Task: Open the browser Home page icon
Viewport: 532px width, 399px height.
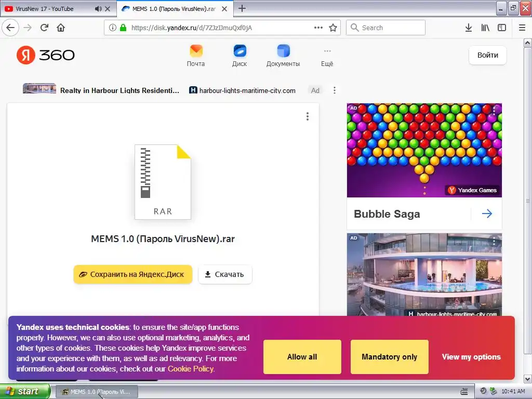Action: (61, 28)
